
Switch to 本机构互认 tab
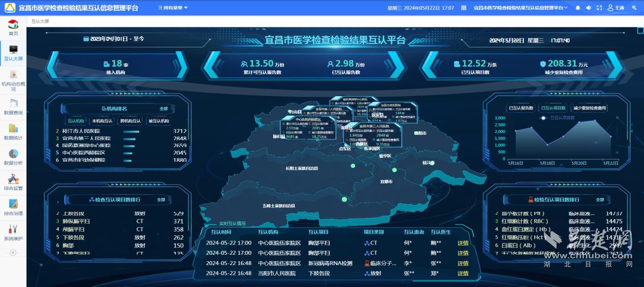click(102, 121)
